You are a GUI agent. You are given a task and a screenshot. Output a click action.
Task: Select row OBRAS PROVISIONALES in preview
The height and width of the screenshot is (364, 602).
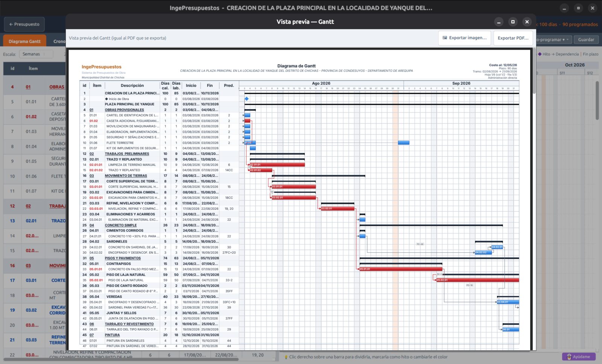(159, 110)
